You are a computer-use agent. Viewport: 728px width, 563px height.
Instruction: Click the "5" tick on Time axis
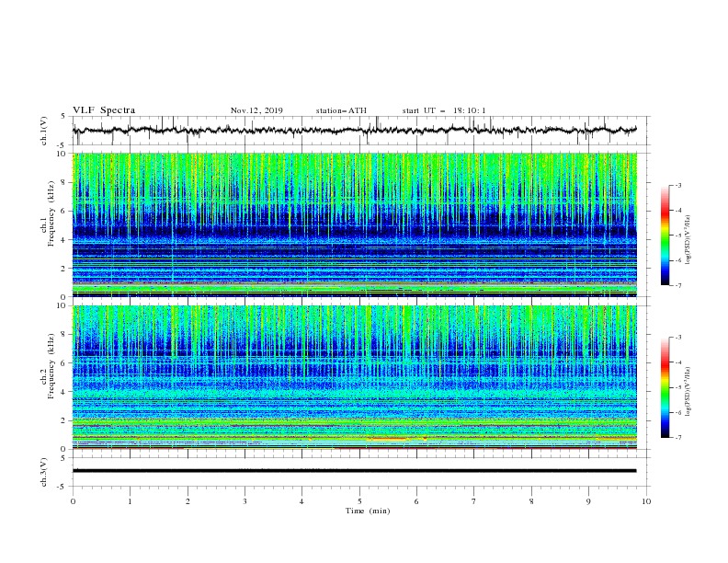tap(359, 501)
